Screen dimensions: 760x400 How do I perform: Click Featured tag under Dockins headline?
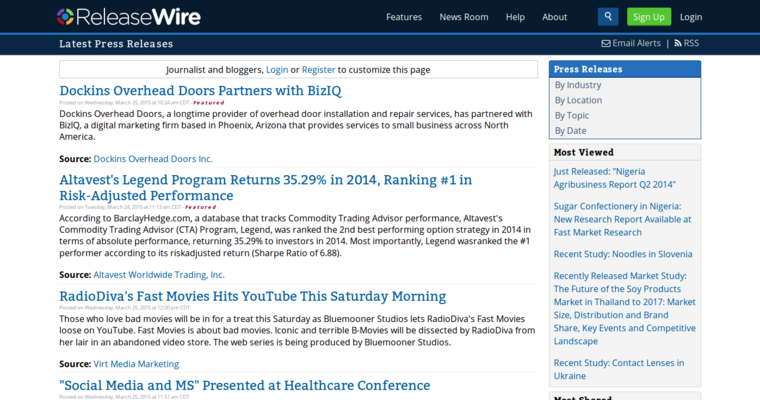click(208, 103)
